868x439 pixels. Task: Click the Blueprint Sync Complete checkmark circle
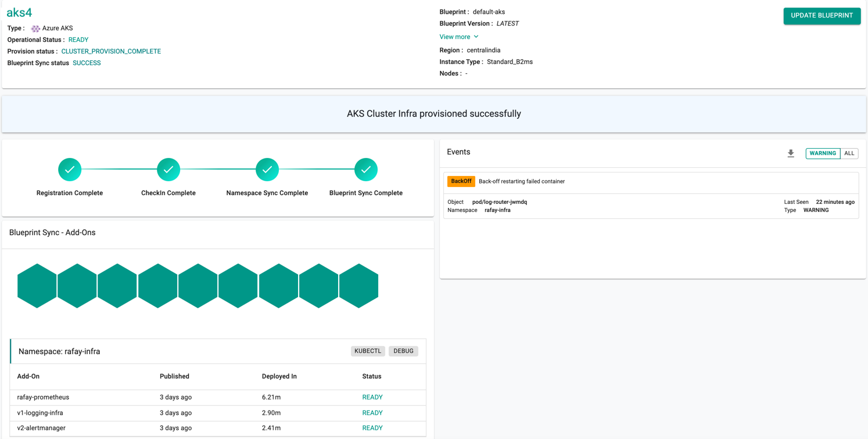[366, 170]
